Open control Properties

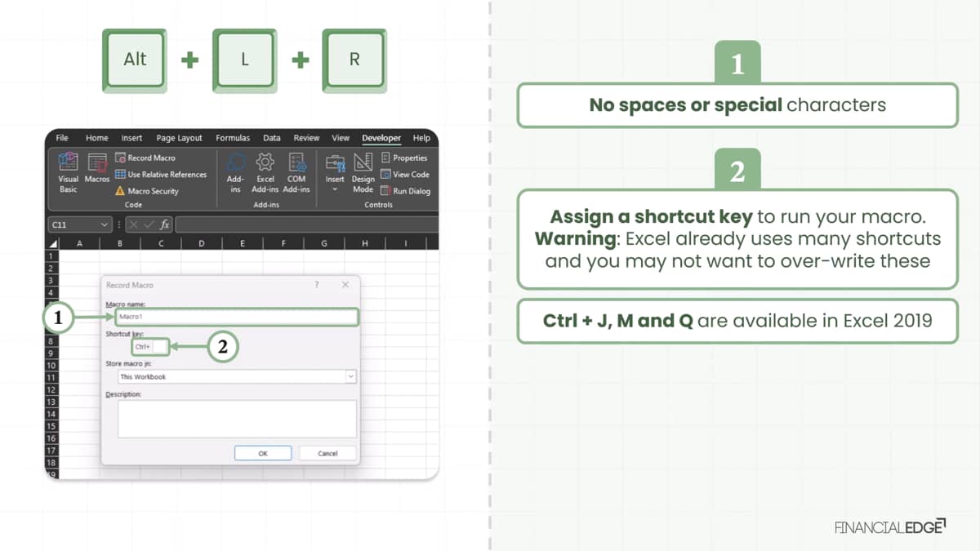pos(404,158)
